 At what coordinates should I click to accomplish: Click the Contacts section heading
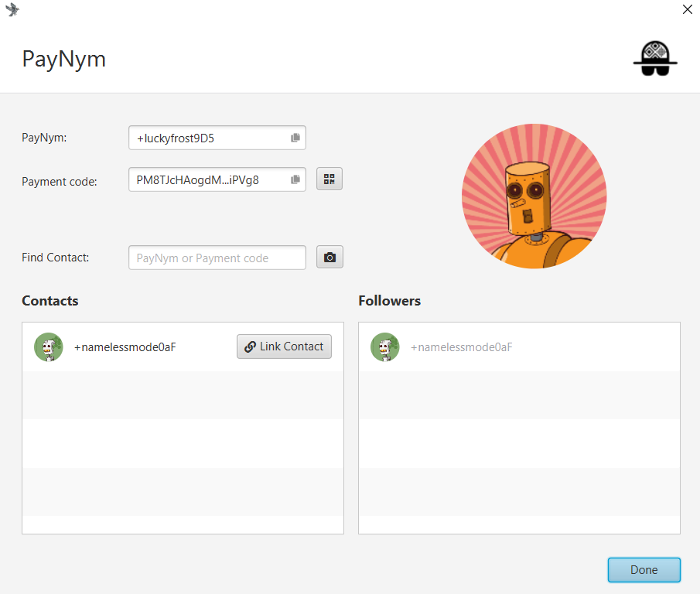(50, 301)
